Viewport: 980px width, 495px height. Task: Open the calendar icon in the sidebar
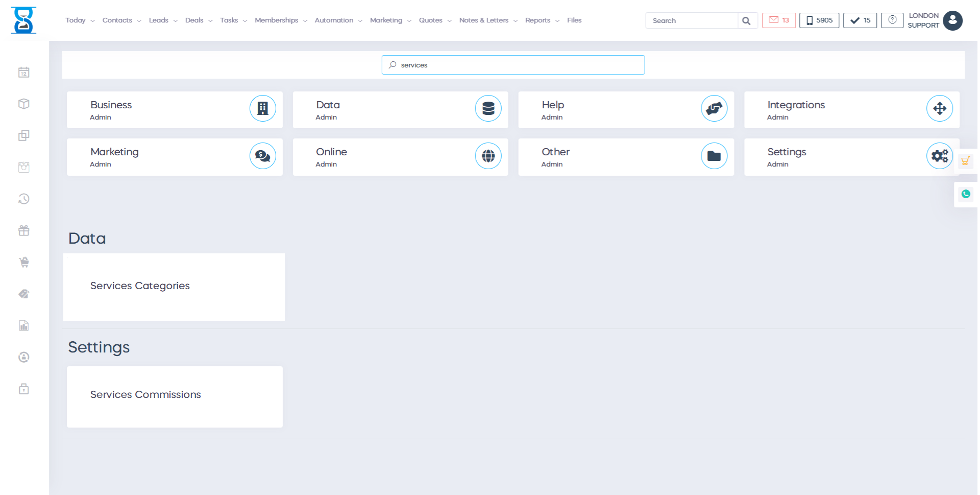23,72
